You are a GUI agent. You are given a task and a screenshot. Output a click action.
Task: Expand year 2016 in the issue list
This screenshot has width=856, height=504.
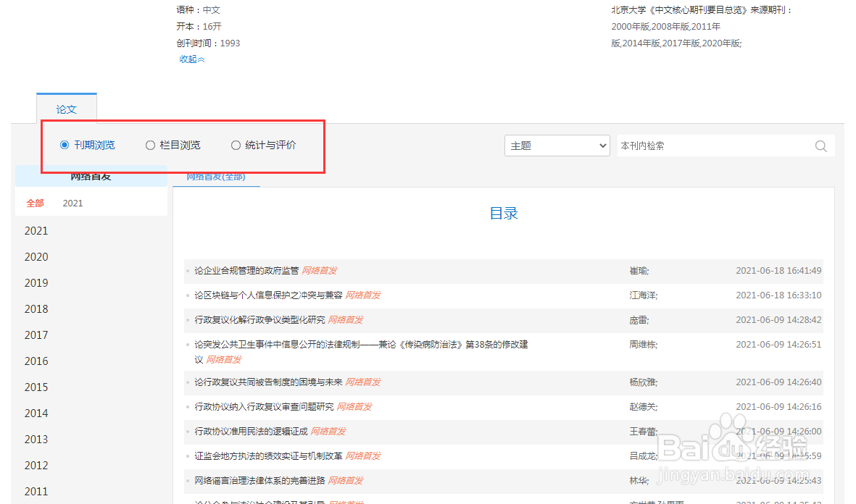click(x=36, y=361)
